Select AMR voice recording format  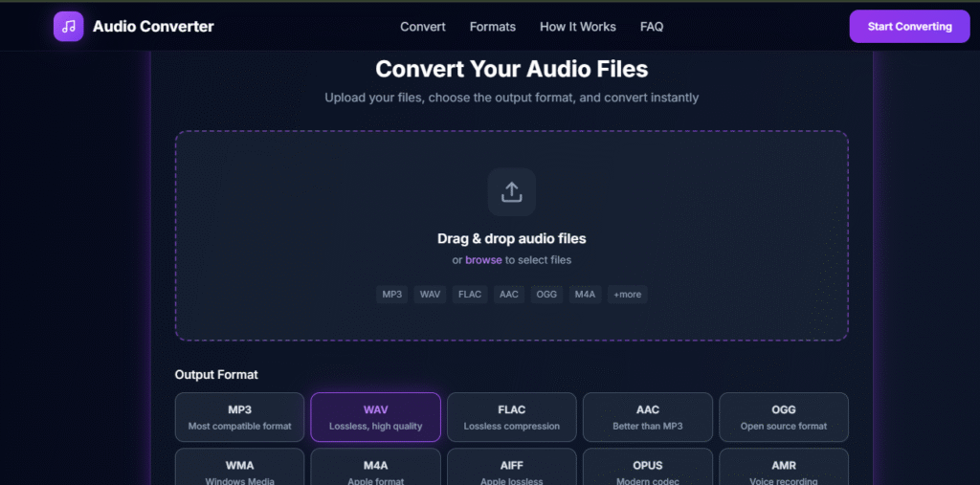click(783, 469)
